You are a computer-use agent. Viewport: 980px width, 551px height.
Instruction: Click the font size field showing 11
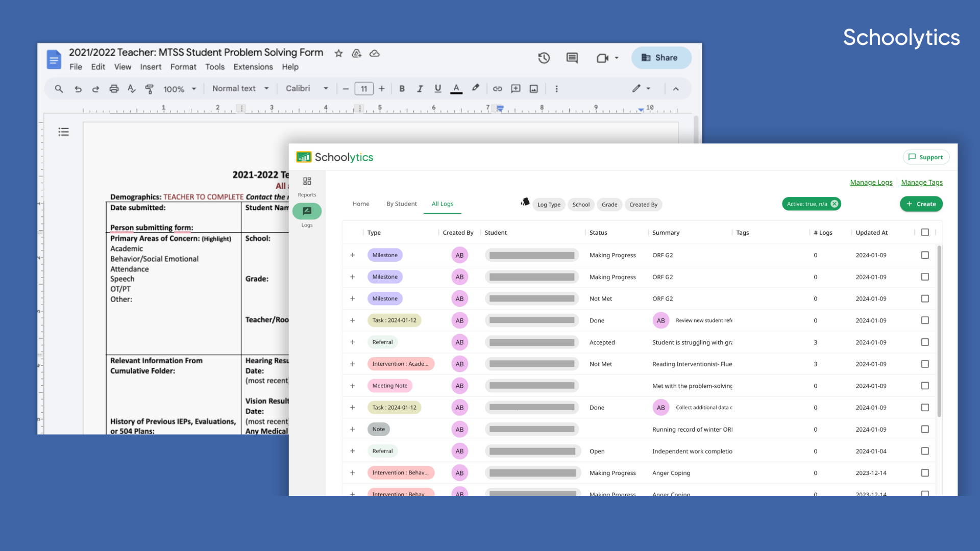364,88
